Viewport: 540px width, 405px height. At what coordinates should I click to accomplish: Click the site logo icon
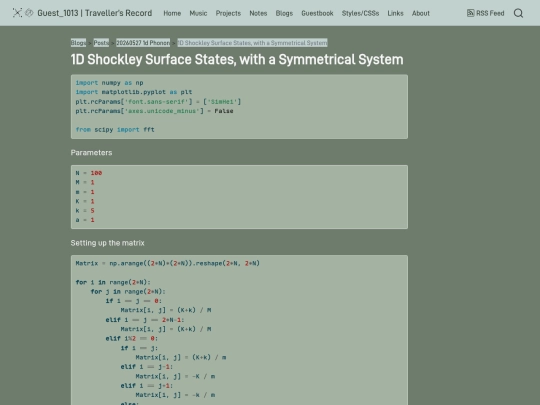tap(17, 13)
